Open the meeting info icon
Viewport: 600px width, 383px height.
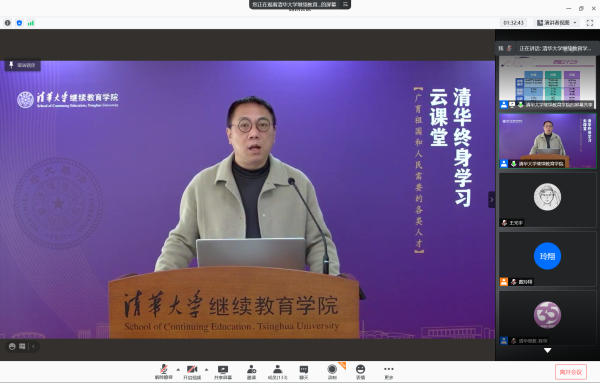pos(8,23)
